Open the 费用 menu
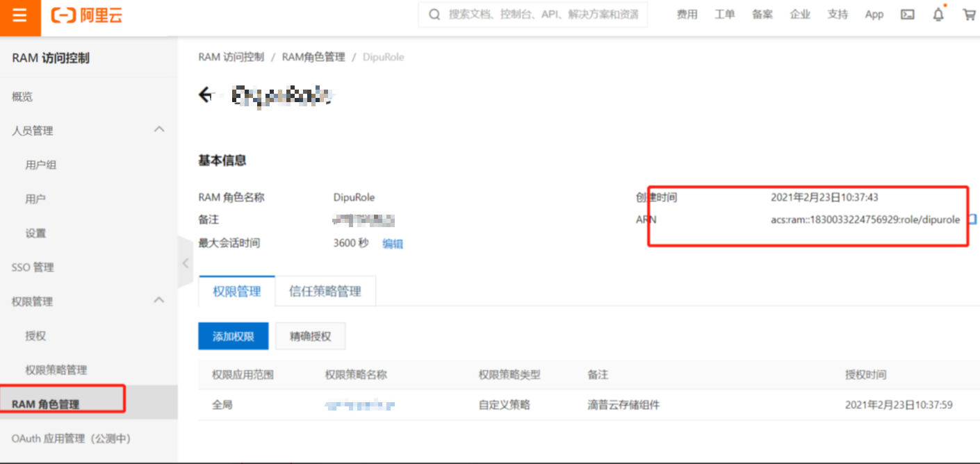 (687, 15)
